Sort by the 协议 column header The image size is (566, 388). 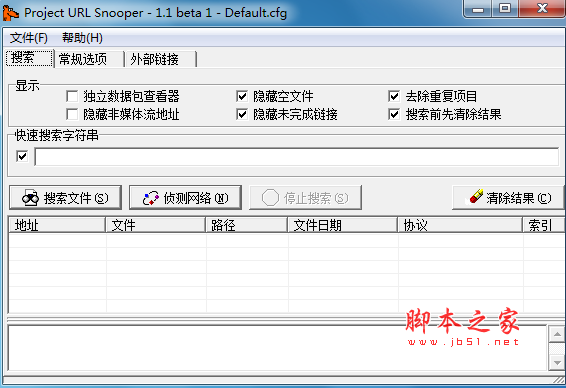460,225
